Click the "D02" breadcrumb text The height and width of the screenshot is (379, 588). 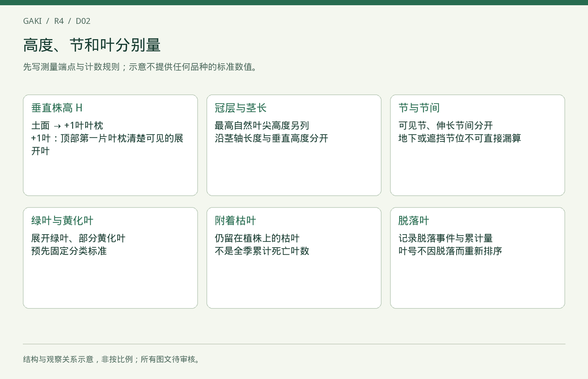[x=83, y=21]
